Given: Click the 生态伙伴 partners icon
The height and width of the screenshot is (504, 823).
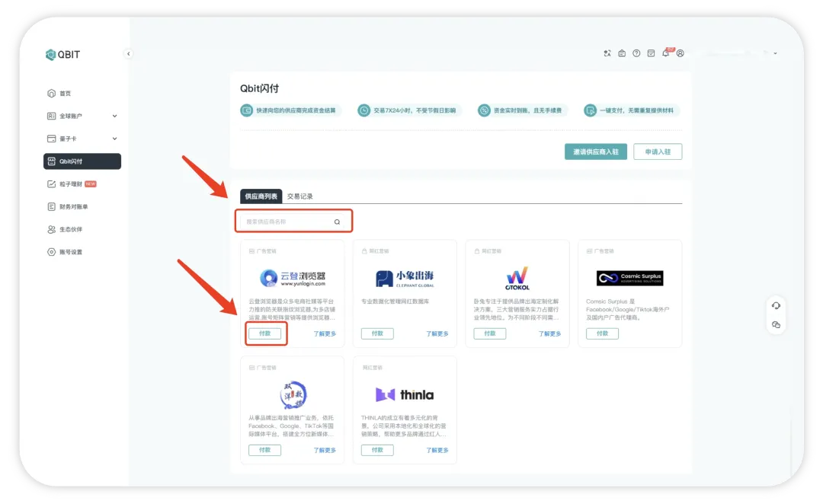Looking at the screenshot, I should [52, 229].
